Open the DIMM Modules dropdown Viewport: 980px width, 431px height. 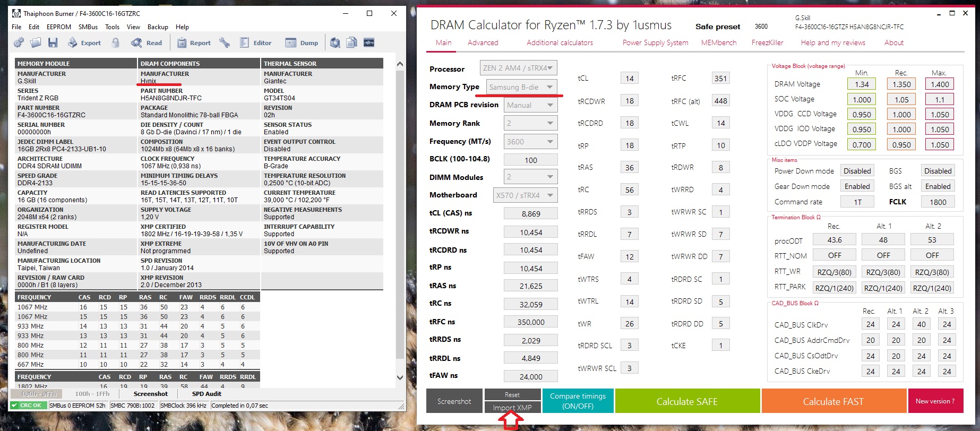pyautogui.click(x=530, y=177)
